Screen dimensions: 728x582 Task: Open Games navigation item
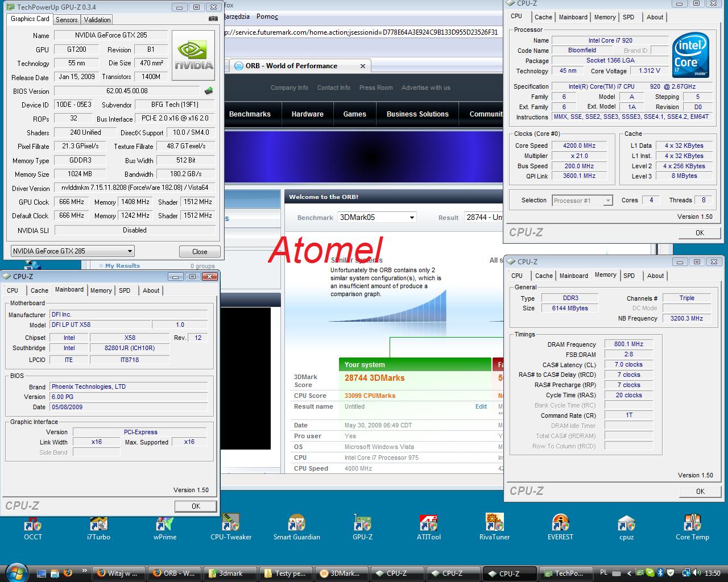[x=355, y=114]
